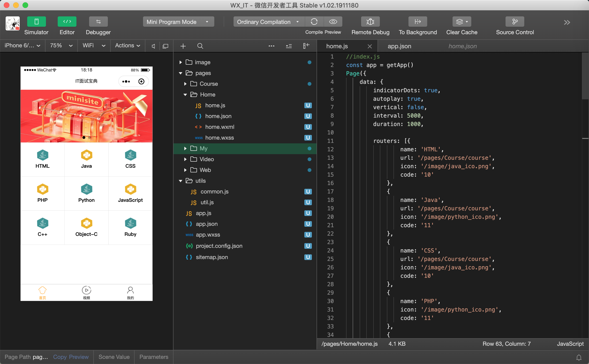589x364 pixels.
Task: Close the home.js editor tab
Action: [370, 46]
